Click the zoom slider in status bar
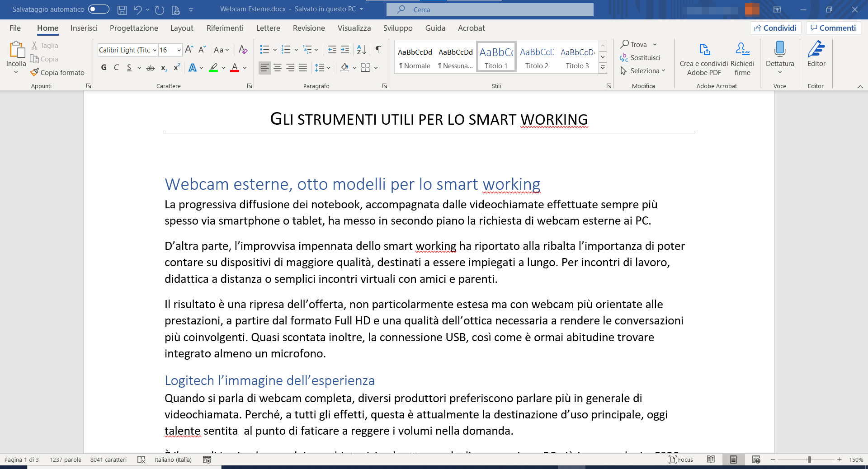868x469 pixels. click(x=809, y=460)
